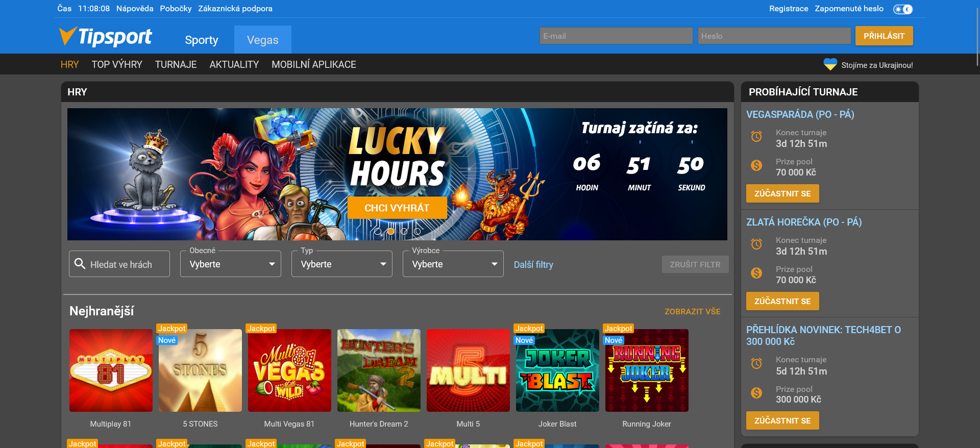Screen dimensions: 980x448
Task: Join the Zlatá horečka tournament
Action: point(782,301)
